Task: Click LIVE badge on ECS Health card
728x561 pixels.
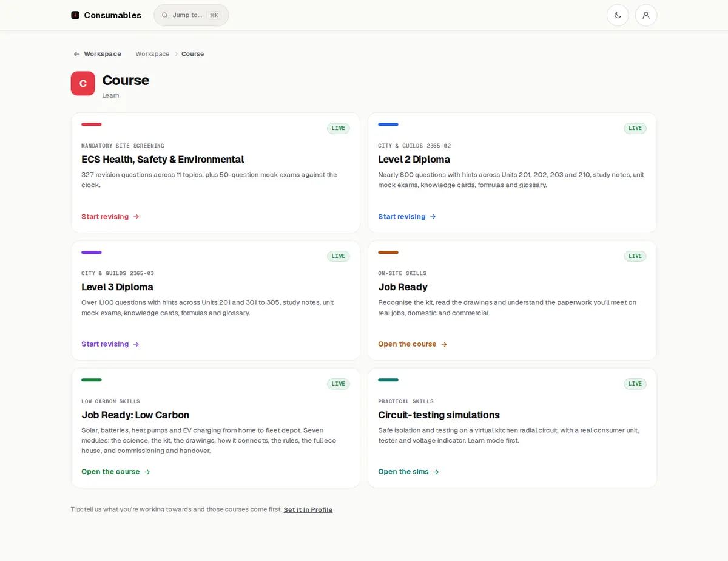Action: click(x=339, y=128)
